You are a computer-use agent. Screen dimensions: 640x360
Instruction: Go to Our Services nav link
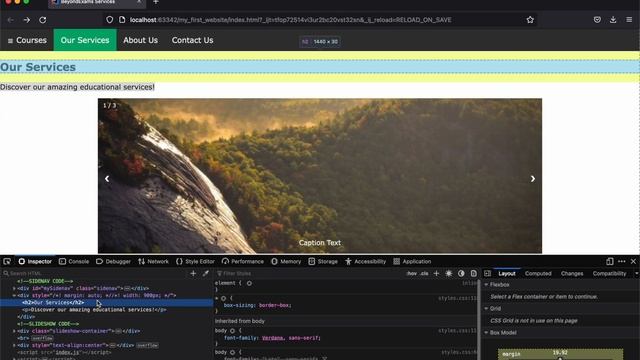[x=85, y=40]
